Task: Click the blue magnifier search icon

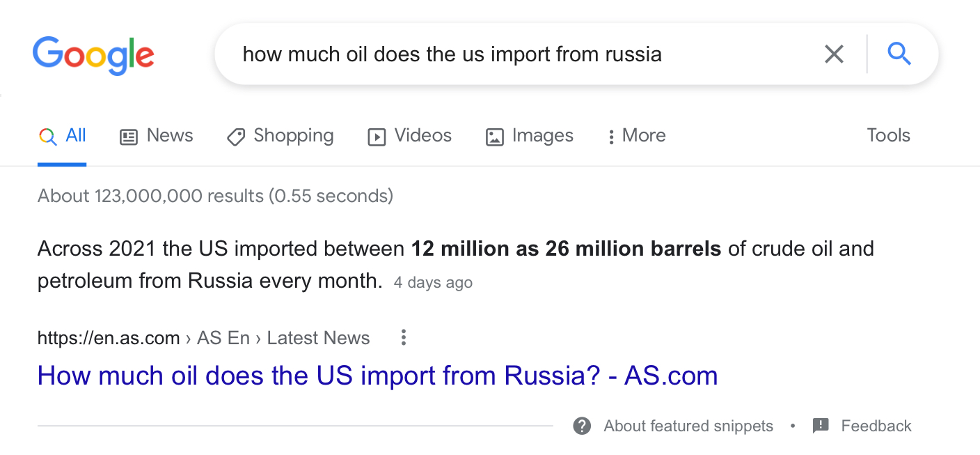Action: pyautogui.click(x=899, y=54)
